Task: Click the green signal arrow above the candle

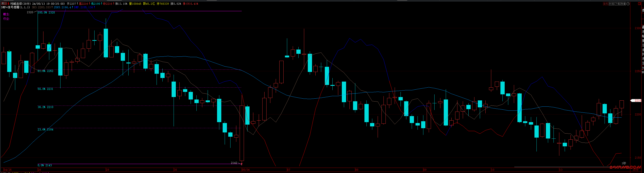Action: pyautogui.click(x=49, y=43)
